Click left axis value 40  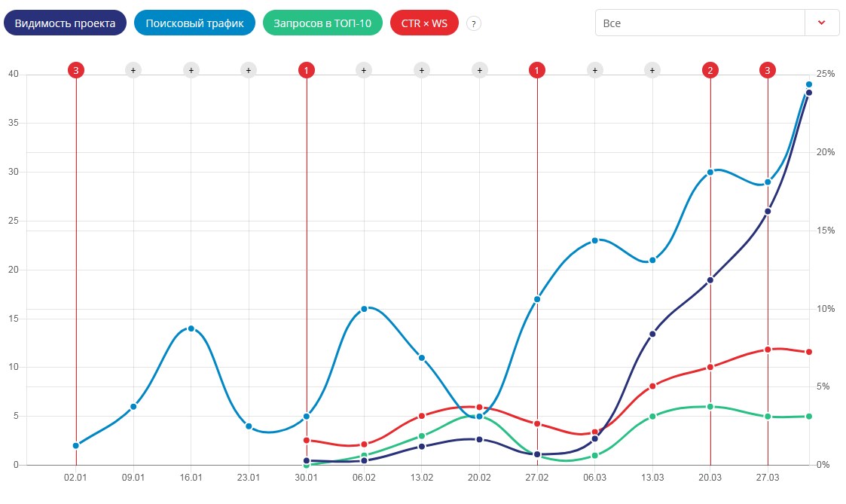[13, 74]
